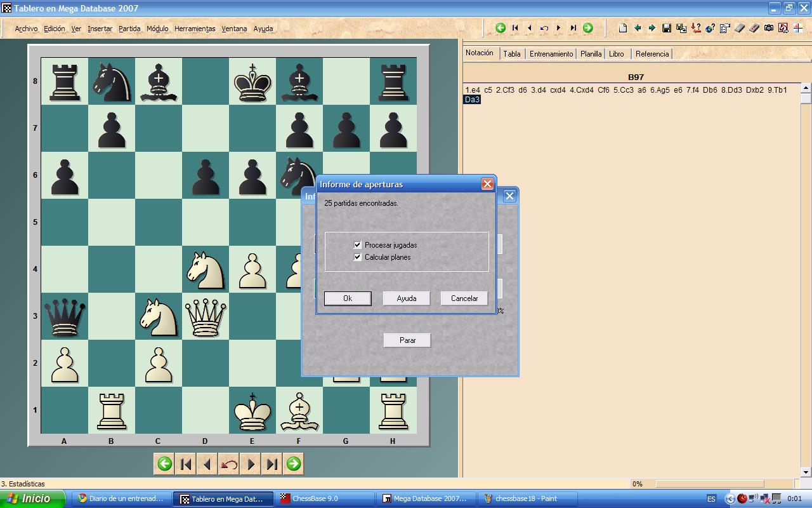Open the Herramientas menu
This screenshot has width=812, height=508.
[x=195, y=29]
